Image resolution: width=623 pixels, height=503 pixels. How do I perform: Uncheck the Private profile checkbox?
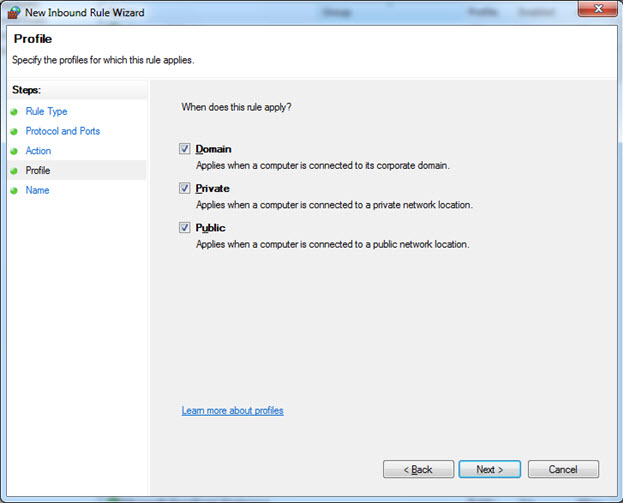(x=184, y=188)
